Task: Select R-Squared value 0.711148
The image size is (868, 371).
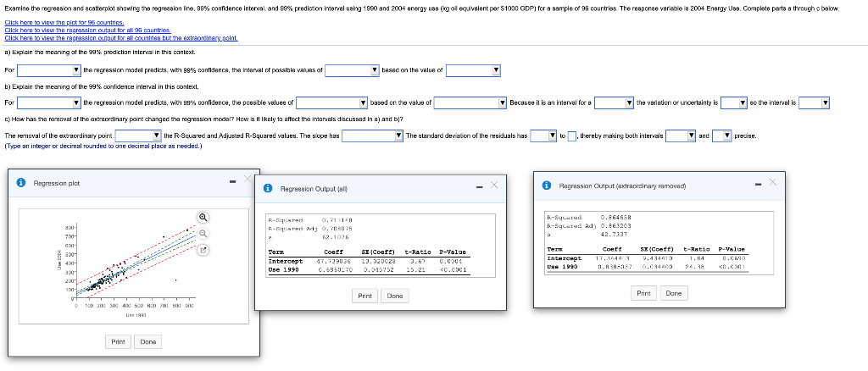Action: click(337, 220)
